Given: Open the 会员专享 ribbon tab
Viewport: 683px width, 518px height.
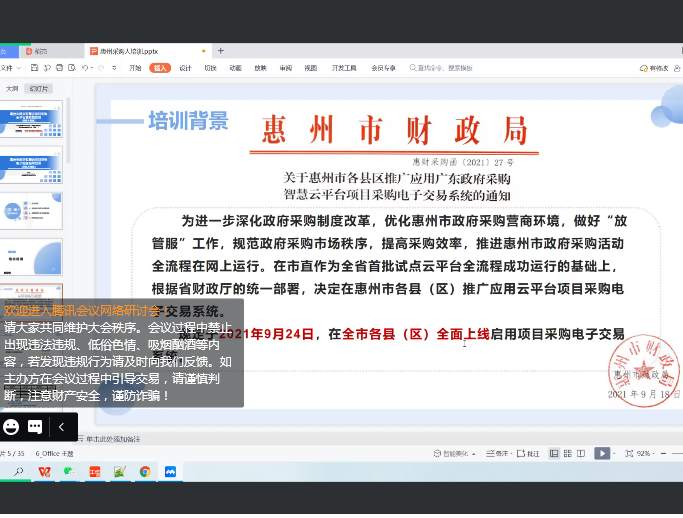Looking at the screenshot, I should [383, 68].
